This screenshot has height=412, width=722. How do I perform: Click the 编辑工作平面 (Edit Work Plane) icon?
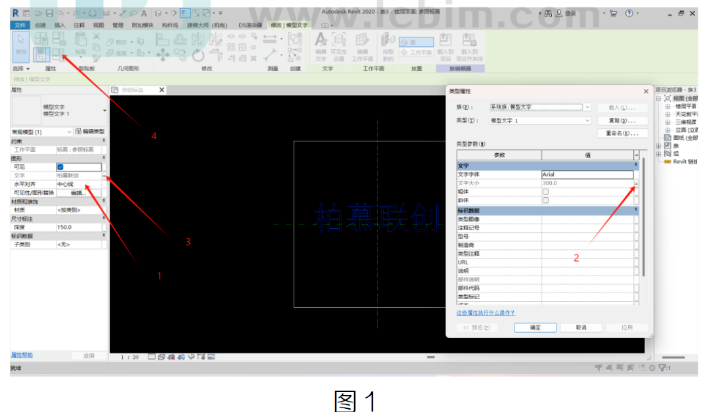[x=362, y=46]
